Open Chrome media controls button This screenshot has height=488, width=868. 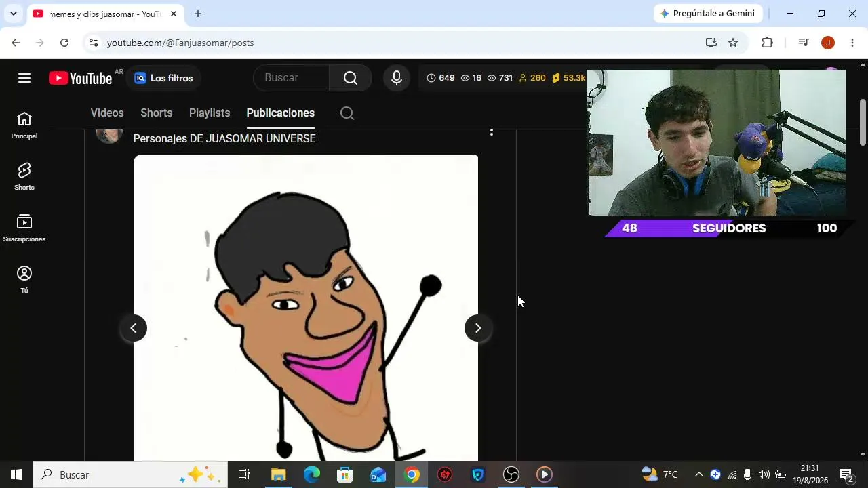point(804,43)
